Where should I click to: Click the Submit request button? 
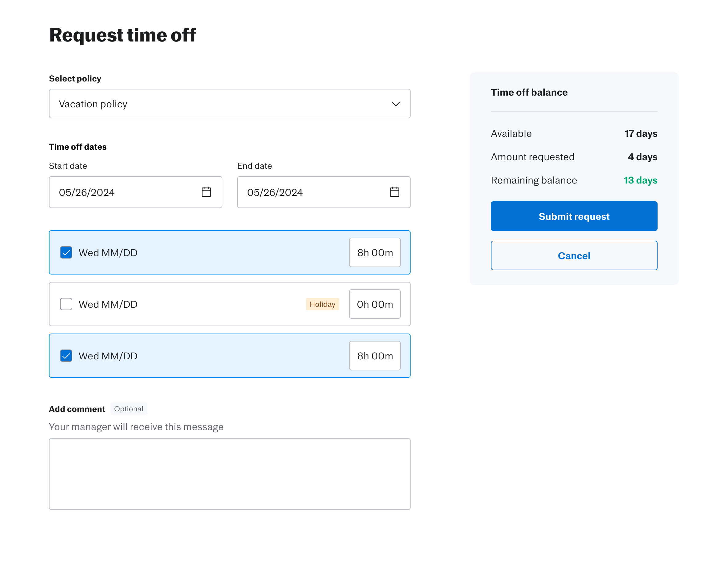point(574,216)
